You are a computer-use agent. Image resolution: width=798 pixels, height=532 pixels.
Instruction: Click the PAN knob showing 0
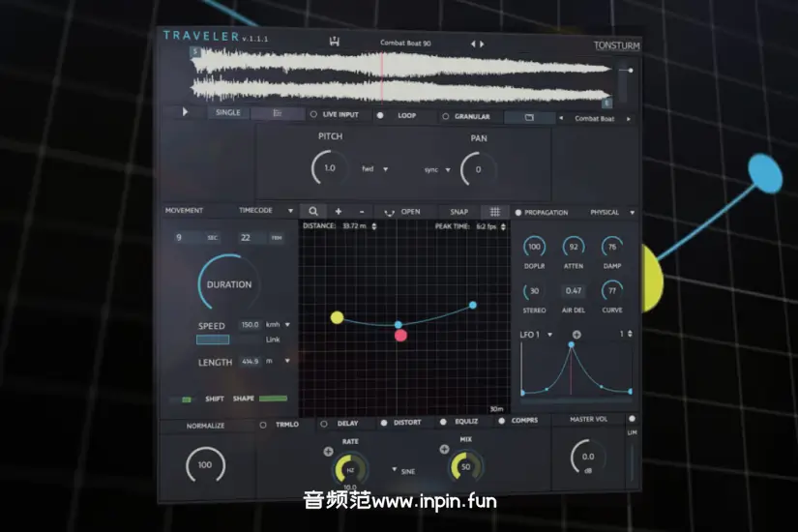tap(478, 169)
